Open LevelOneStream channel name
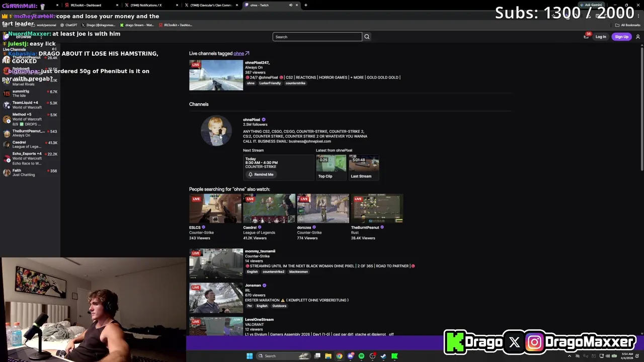This screenshot has height=362, width=644. (x=259, y=320)
